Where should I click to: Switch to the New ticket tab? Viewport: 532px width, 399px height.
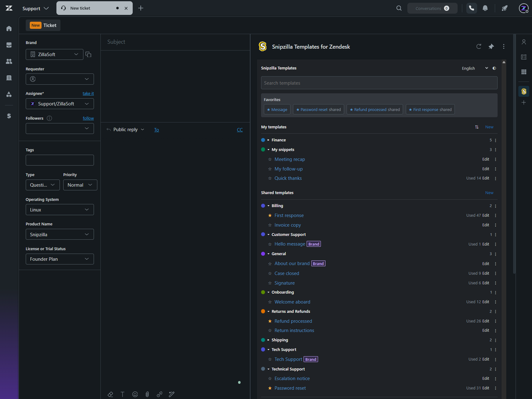pyautogui.click(x=95, y=8)
